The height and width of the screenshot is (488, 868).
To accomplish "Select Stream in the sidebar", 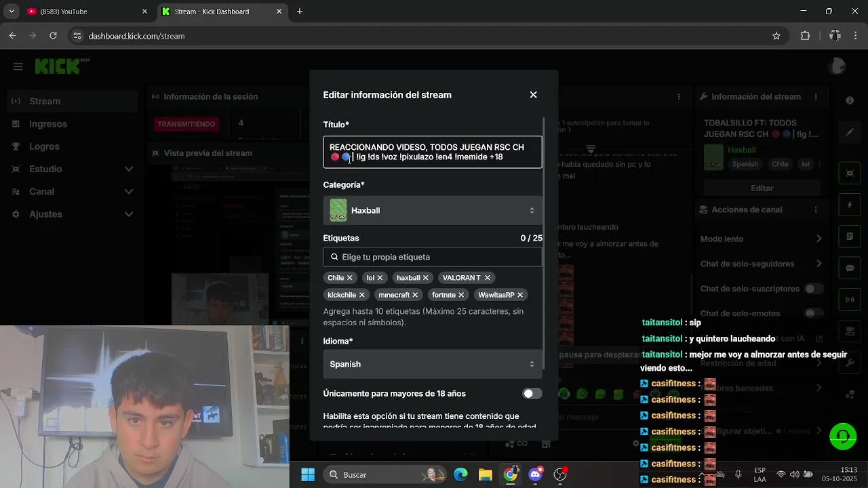I will (71, 101).
